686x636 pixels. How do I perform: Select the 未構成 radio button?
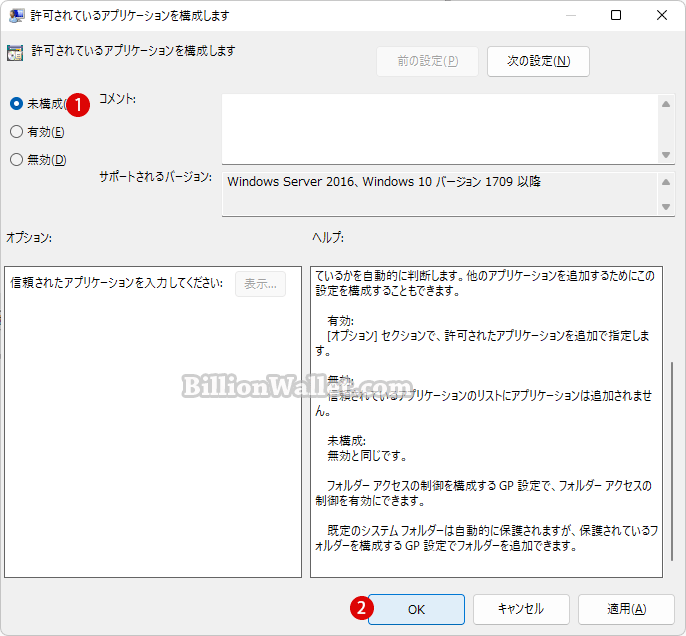tap(16, 104)
